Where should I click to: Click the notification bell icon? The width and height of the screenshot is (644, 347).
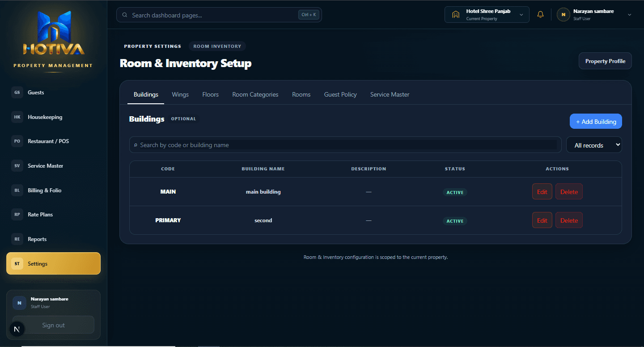(x=540, y=15)
